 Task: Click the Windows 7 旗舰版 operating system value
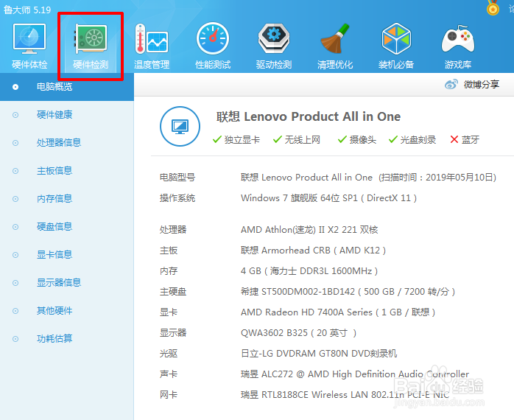pyautogui.click(x=328, y=198)
